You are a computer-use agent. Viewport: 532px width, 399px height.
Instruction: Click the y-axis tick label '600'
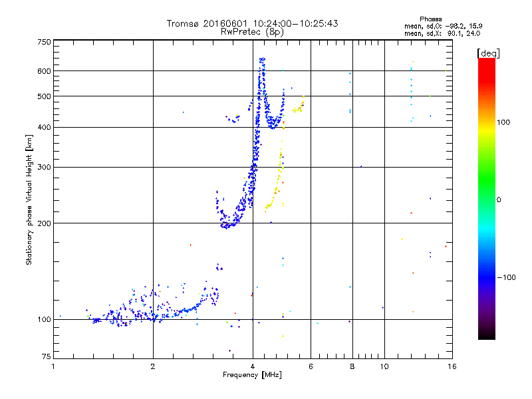(x=44, y=71)
